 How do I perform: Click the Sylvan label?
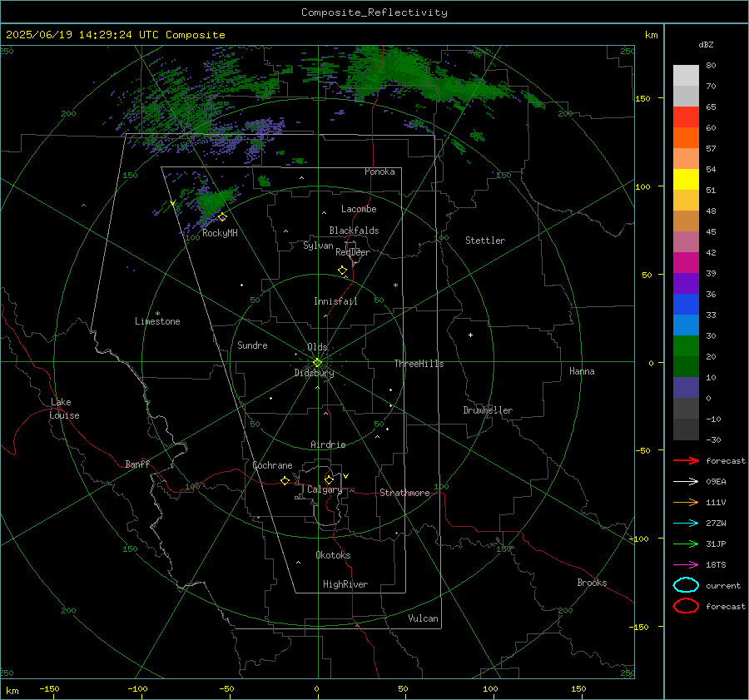click(x=318, y=246)
